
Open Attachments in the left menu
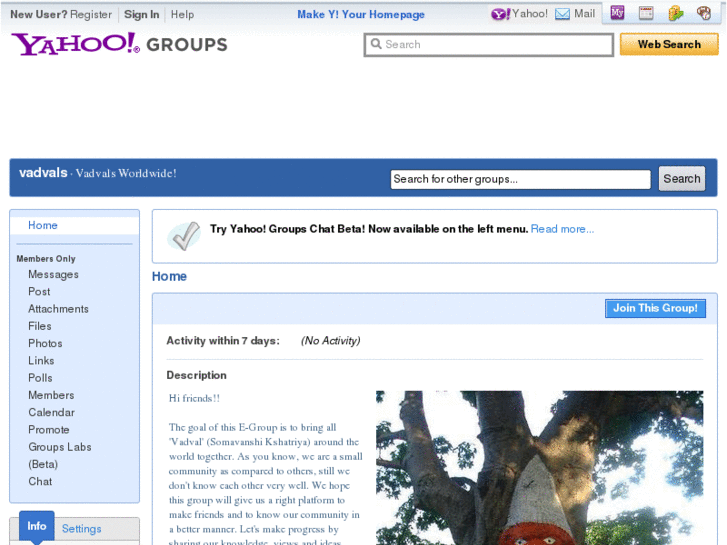pyautogui.click(x=58, y=309)
